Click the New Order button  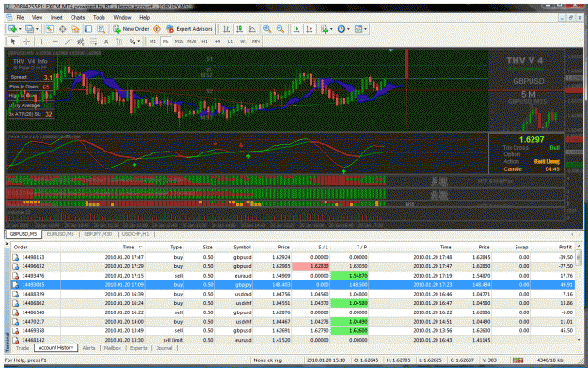[x=132, y=29]
